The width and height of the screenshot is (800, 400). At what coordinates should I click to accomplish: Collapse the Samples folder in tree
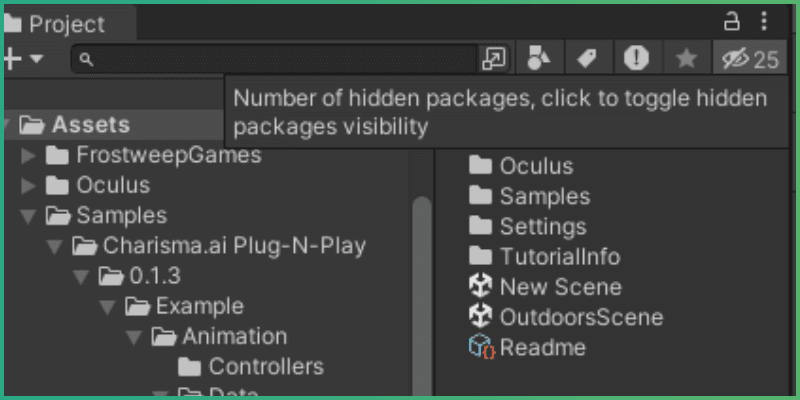(x=28, y=215)
